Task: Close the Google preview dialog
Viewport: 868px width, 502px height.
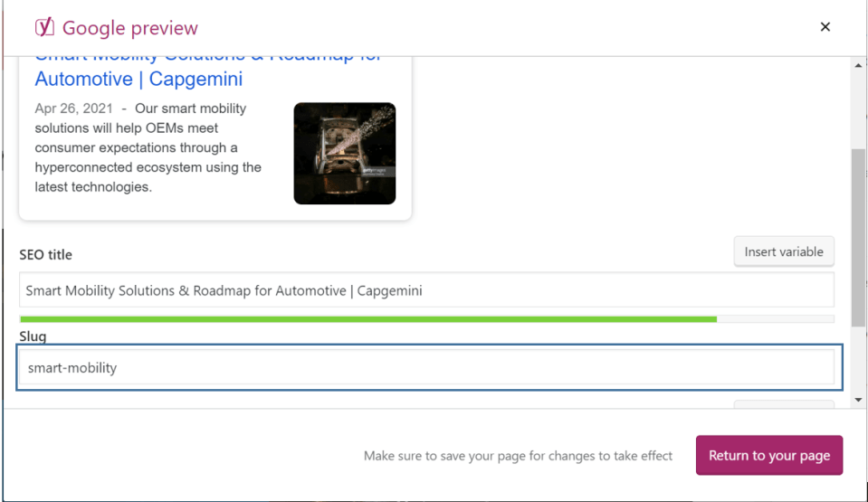Action: coord(825,27)
